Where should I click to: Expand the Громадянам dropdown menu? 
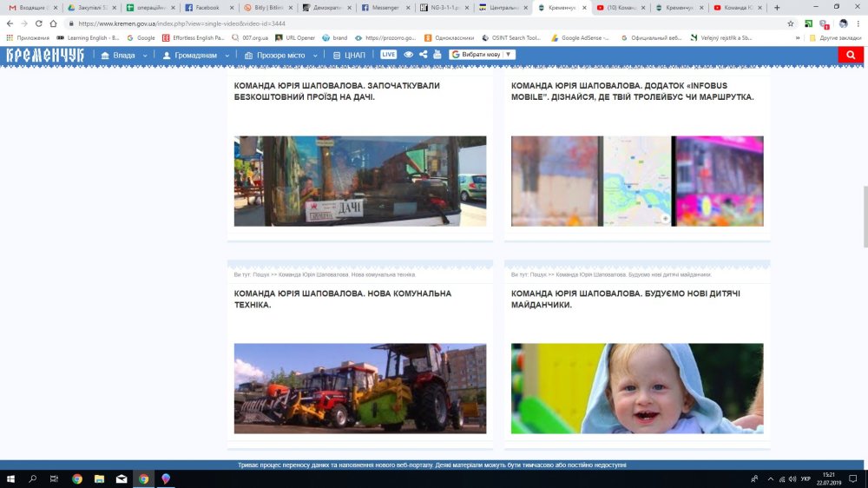[x=195, y=55]
